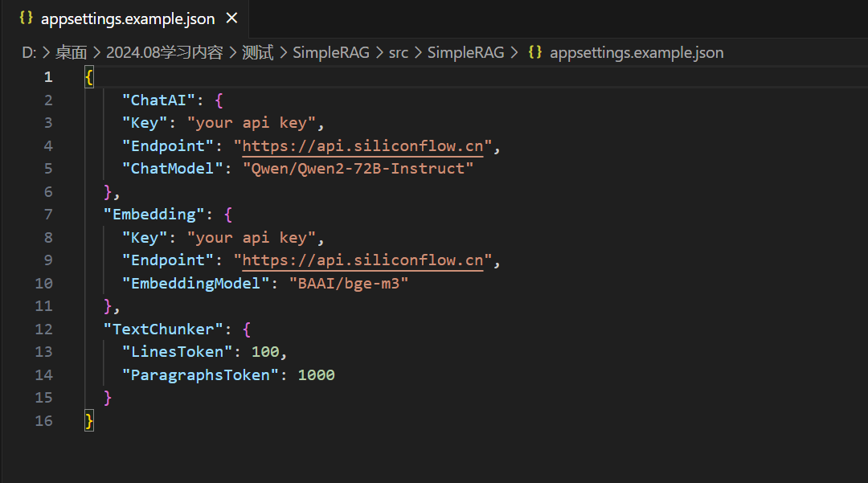The width and height of the screenshot is (868, 483).
Task: Click appsettings.example.json in the breadcrumb
Action: 637,52
